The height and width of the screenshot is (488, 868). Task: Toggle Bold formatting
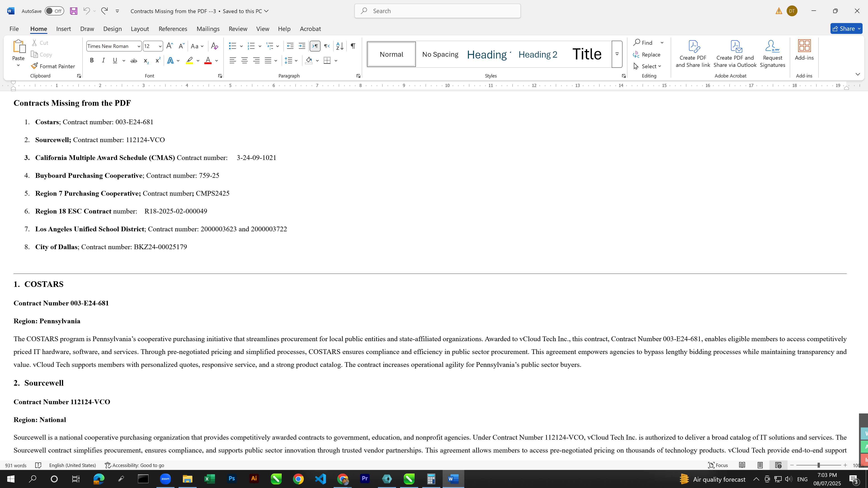[92, 61]
